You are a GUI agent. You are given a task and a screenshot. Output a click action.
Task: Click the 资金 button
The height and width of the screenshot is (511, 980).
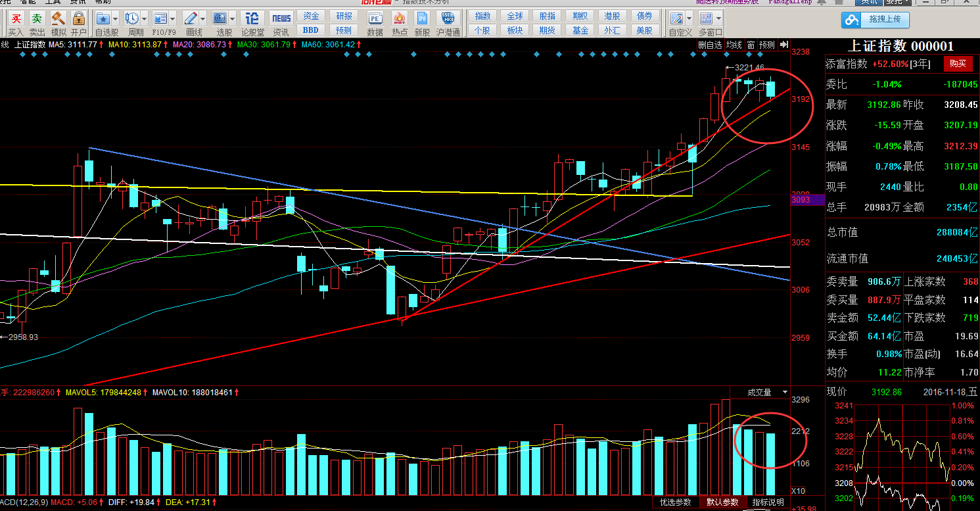pyautogui.click(x=311, y=16)
